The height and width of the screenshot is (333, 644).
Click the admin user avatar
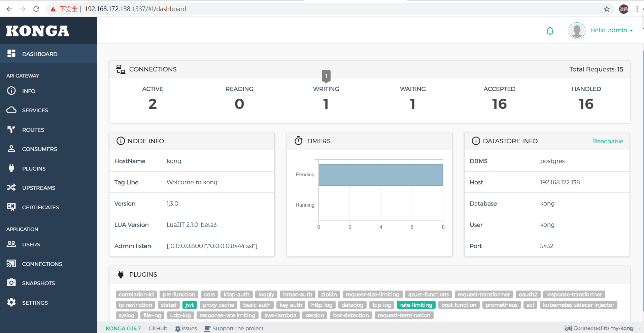tap(577, 31)
